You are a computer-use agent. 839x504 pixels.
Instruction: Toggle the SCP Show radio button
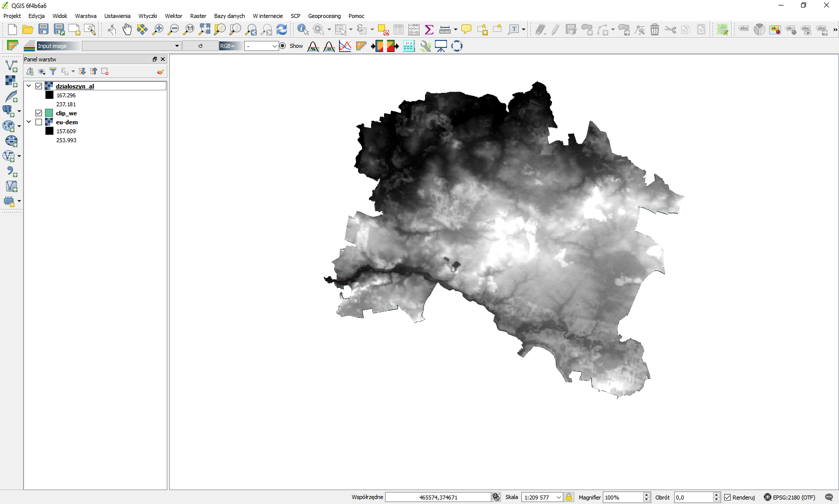[283, 46]
